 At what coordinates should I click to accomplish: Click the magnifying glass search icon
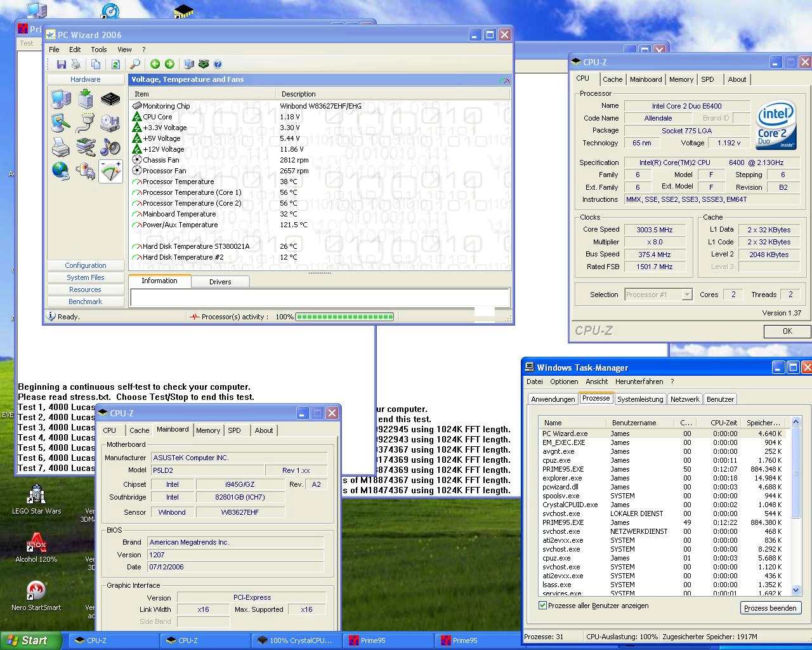point(135,64)
